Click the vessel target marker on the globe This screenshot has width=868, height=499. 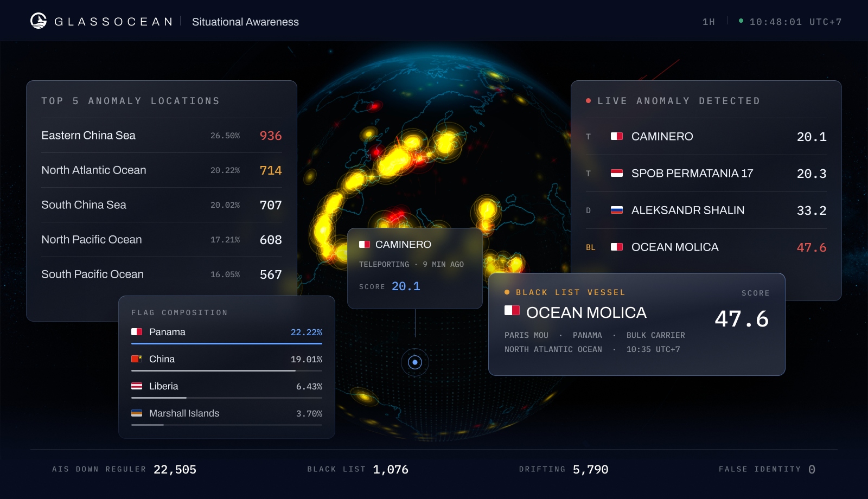pos(415,362)
